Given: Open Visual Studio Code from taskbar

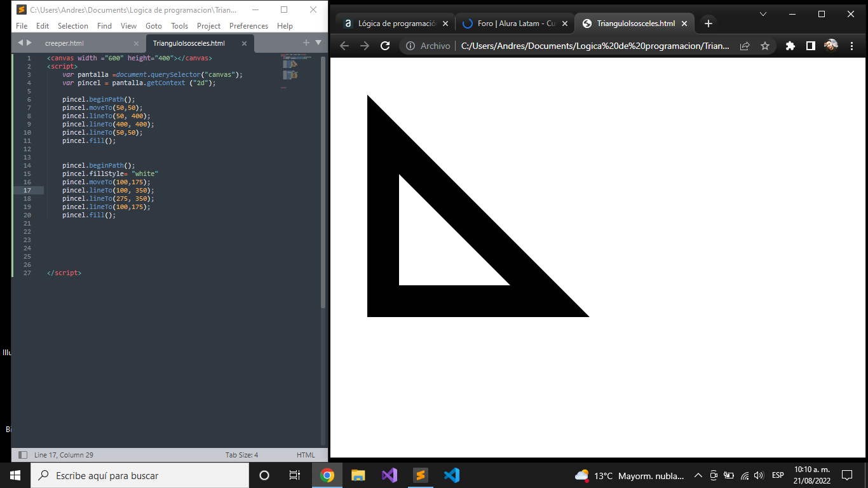Looking at the screenshot, I should 452,475.
